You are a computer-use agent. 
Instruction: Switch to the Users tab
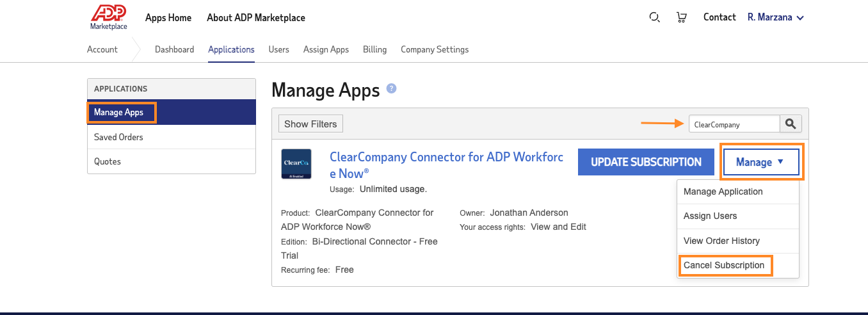click(x=278, y=49)
